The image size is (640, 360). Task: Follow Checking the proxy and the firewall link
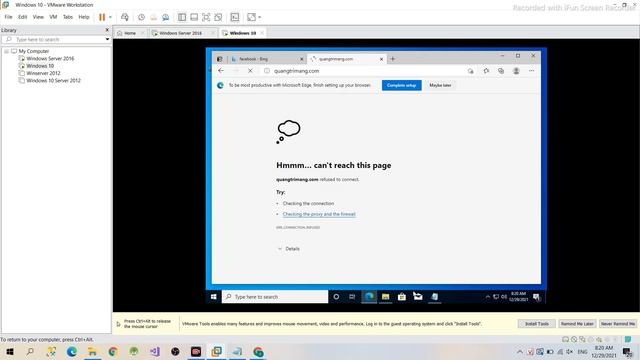tap(319, 214)
